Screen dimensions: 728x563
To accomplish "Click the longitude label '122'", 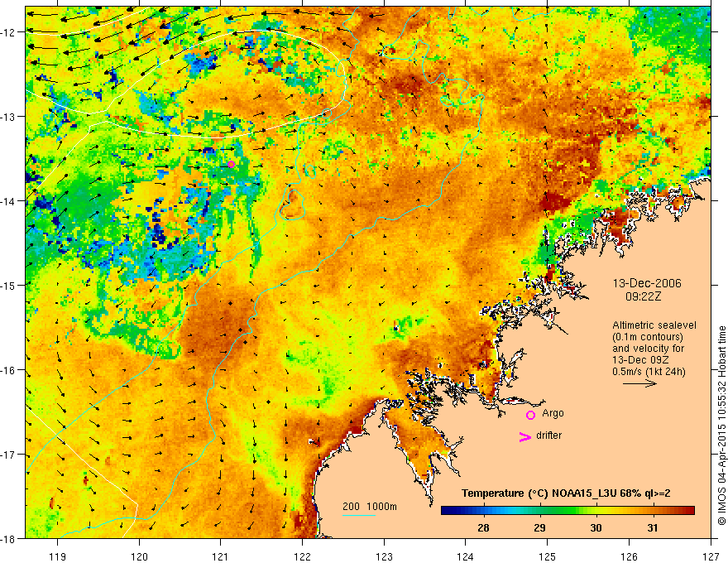I will point(302,556).
